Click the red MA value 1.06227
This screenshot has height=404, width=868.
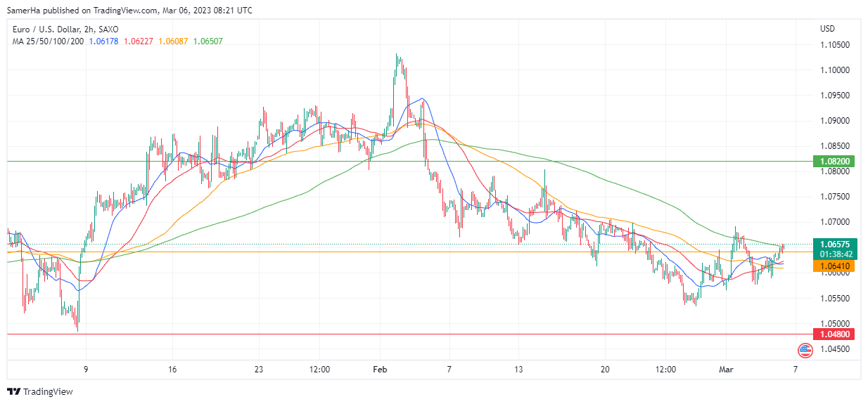138,41
